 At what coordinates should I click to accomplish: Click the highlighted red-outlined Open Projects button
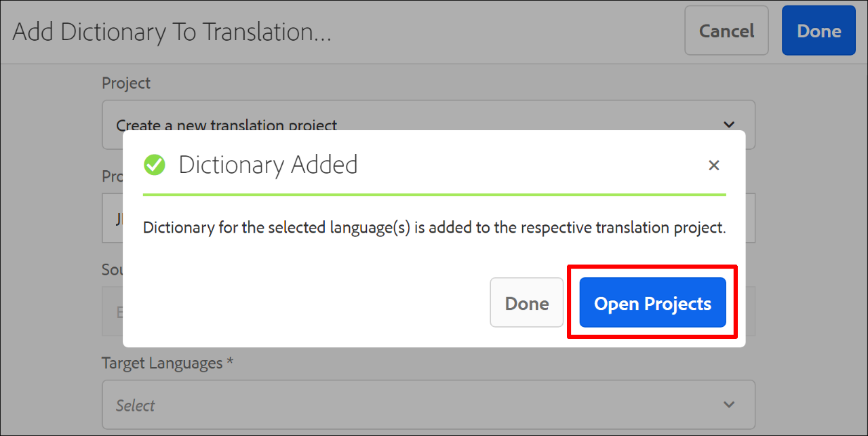point(652,303)
